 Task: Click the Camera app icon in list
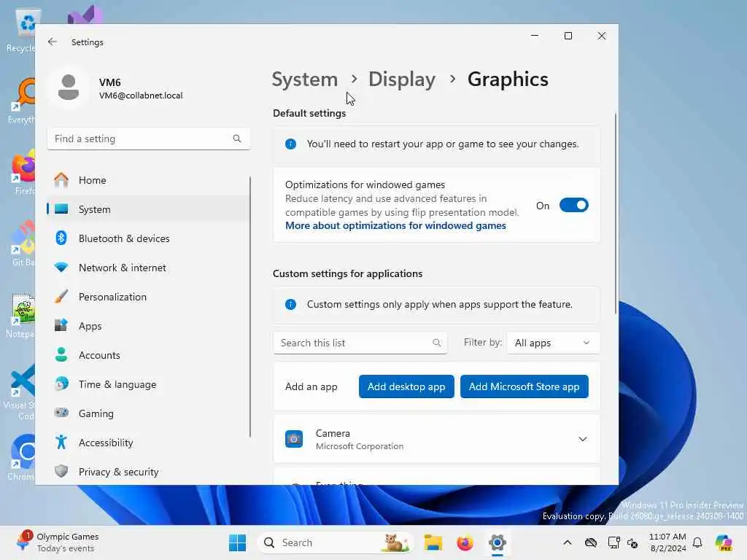click(294, 439)
